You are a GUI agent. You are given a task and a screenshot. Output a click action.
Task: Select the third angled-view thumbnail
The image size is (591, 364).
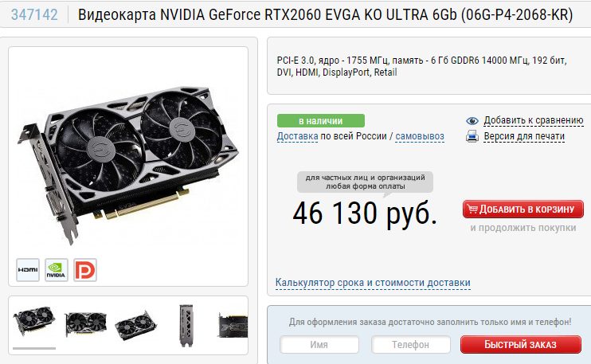pos(135,325)
